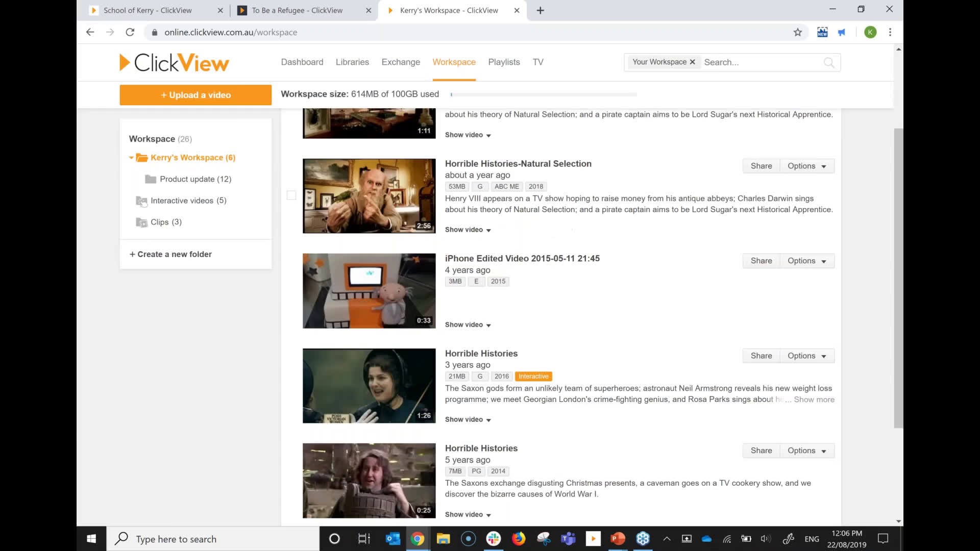Reload the page in Chrome

130,32
